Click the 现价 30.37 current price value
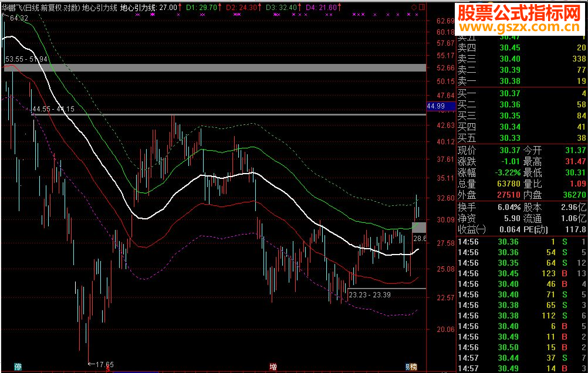The width and height of the screenshot is (588, 373). pos(509,151)
